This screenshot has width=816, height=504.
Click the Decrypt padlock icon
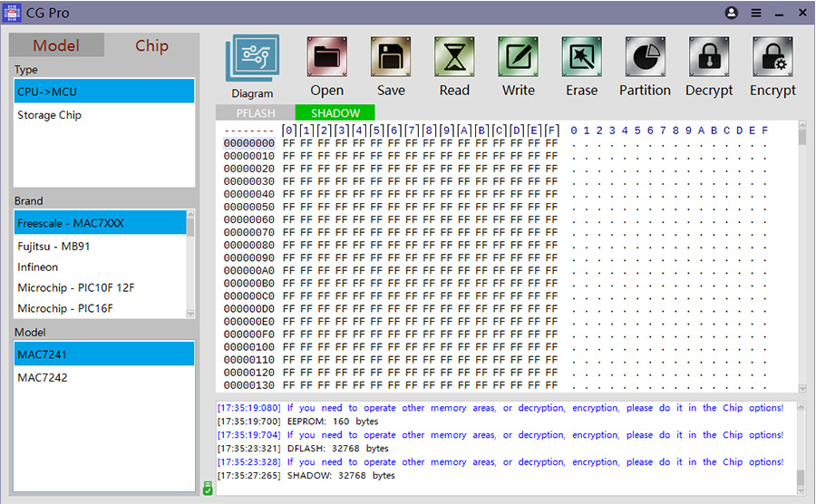pyautogui.click(x=709, y=60)
